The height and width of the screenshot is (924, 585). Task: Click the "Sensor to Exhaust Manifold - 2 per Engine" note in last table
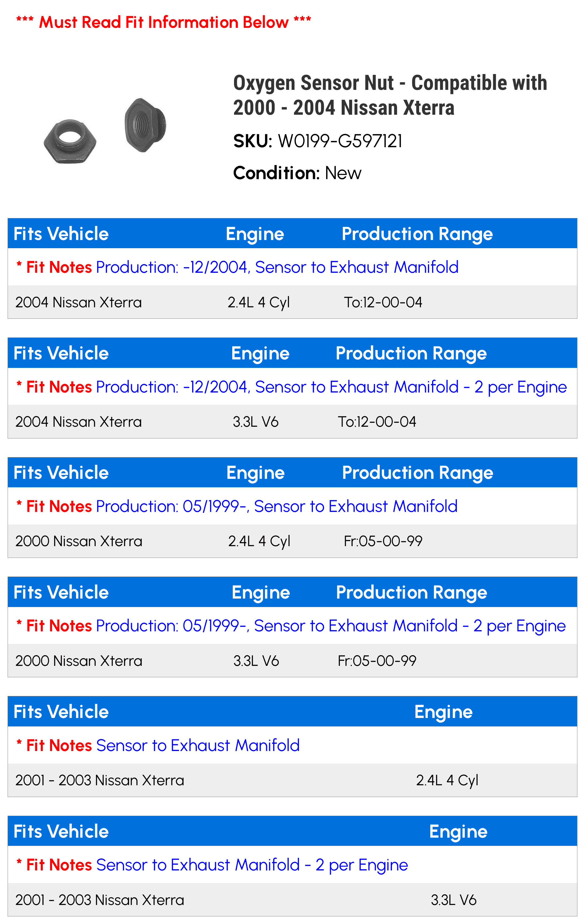[252, 865]
